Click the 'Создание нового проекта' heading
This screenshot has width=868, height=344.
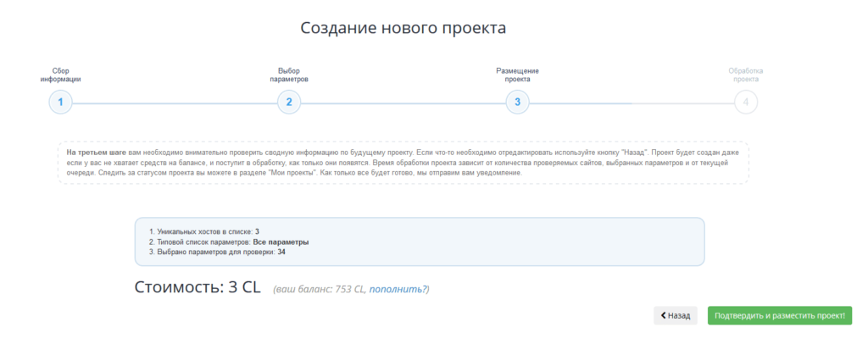coord(403,28)
